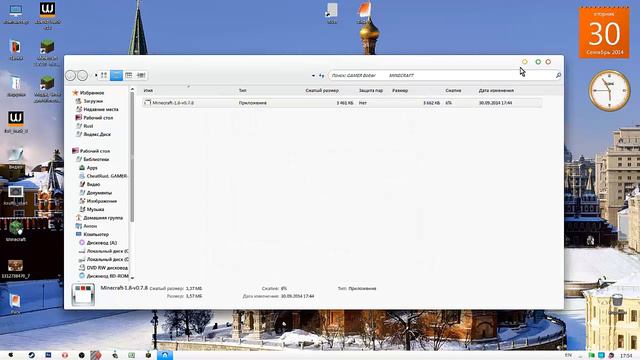Image resolution: width=640 pixels, height=360 pixels.
Task: Open Загрузки in favorites
Action: (93, 101)
